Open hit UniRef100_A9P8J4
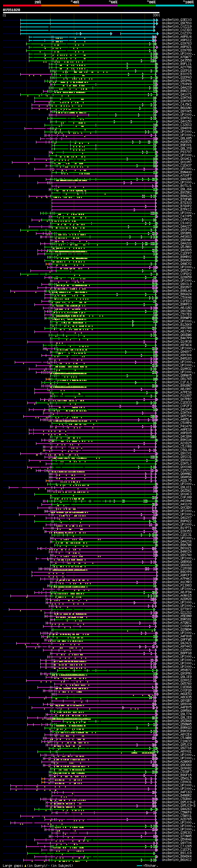This screenshot has height=868, width=197. [177, 37]
